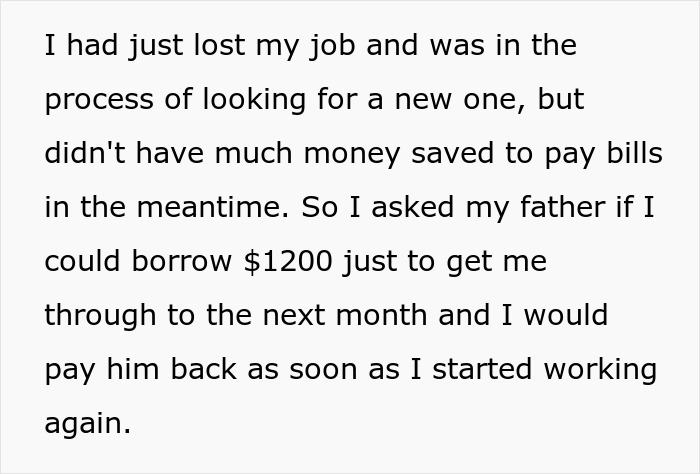Click the word "didn't"
Screen dimensions: 700x474
[84, 154]
